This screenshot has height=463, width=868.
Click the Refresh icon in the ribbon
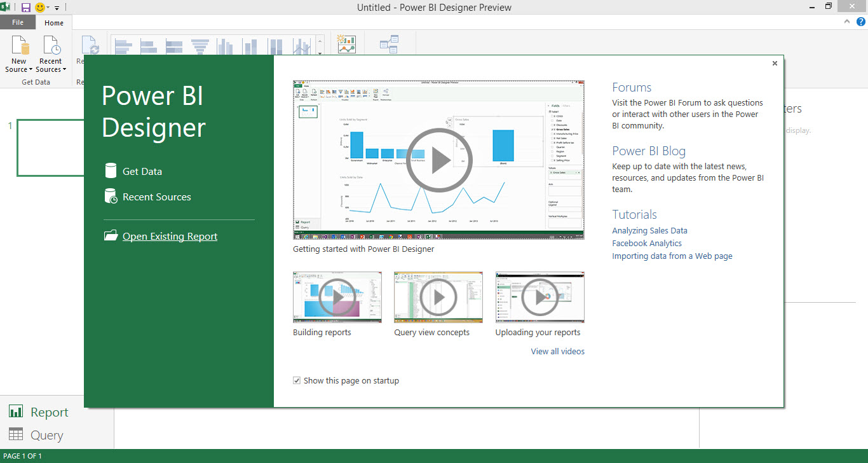click(x=91, y=45)
